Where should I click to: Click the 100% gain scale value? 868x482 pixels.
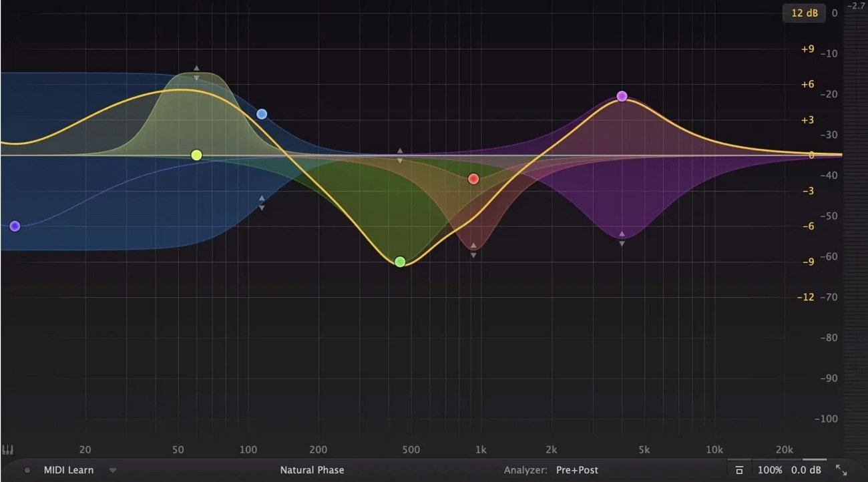click(770, 470)
